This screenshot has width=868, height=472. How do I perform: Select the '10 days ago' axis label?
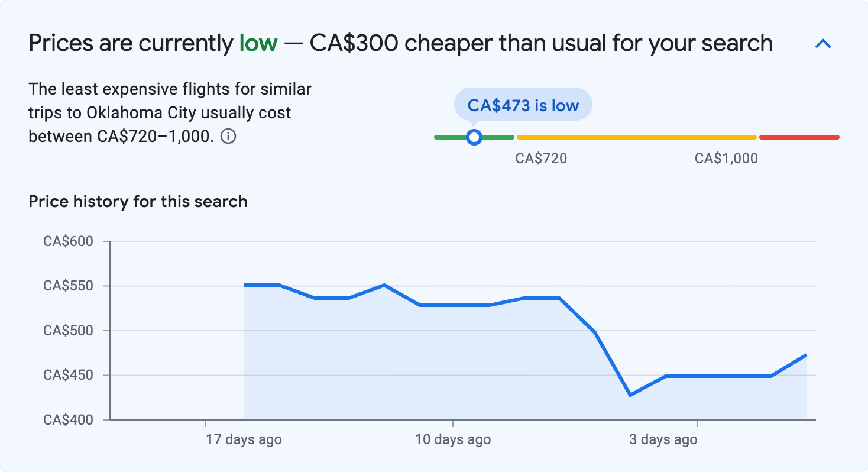coord(452,439)
